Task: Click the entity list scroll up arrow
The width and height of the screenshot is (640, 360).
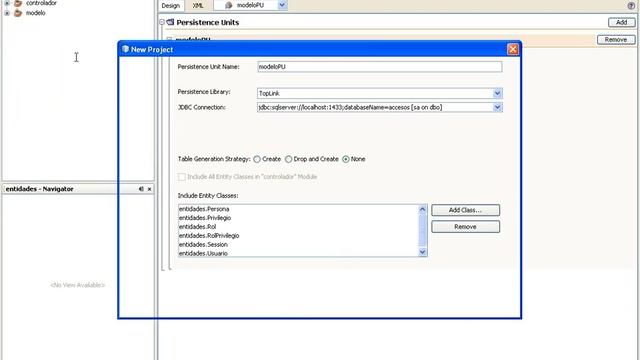Action: click(x=422, y=209)
